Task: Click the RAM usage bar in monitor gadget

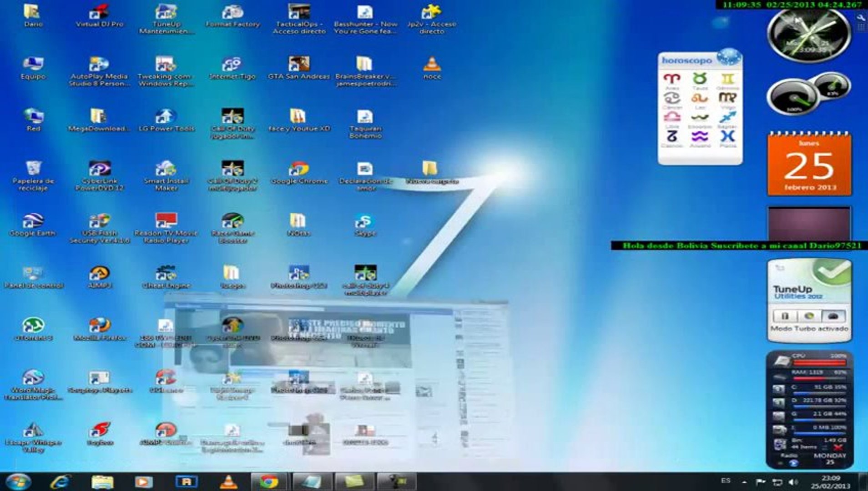Action: point(819,378)
